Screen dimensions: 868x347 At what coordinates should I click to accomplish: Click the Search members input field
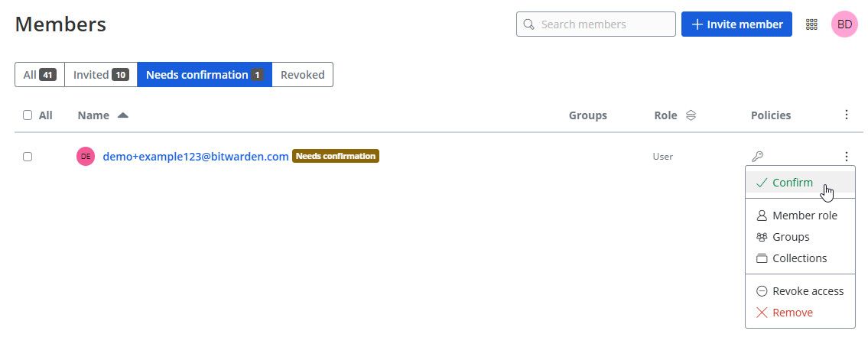pos(603,24)
